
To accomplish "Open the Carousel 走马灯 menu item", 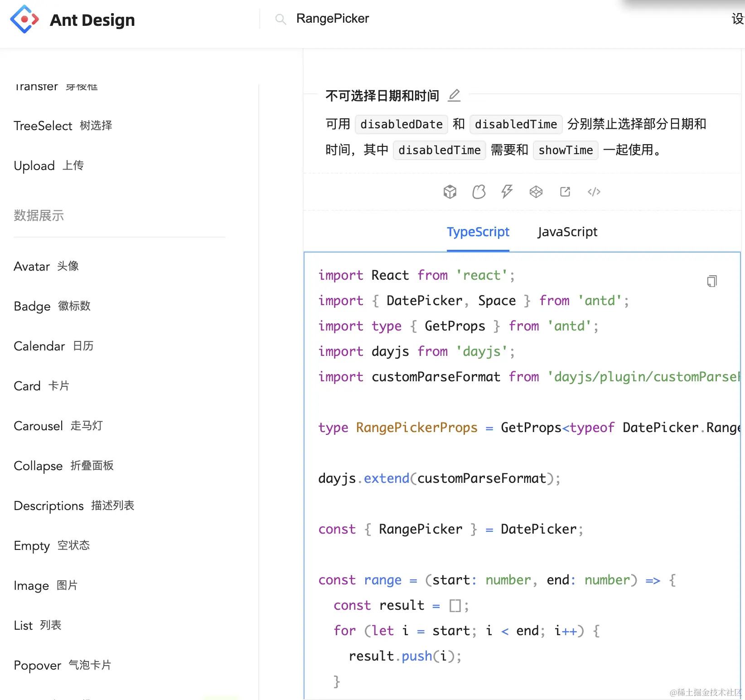I will tap(58, 426).
